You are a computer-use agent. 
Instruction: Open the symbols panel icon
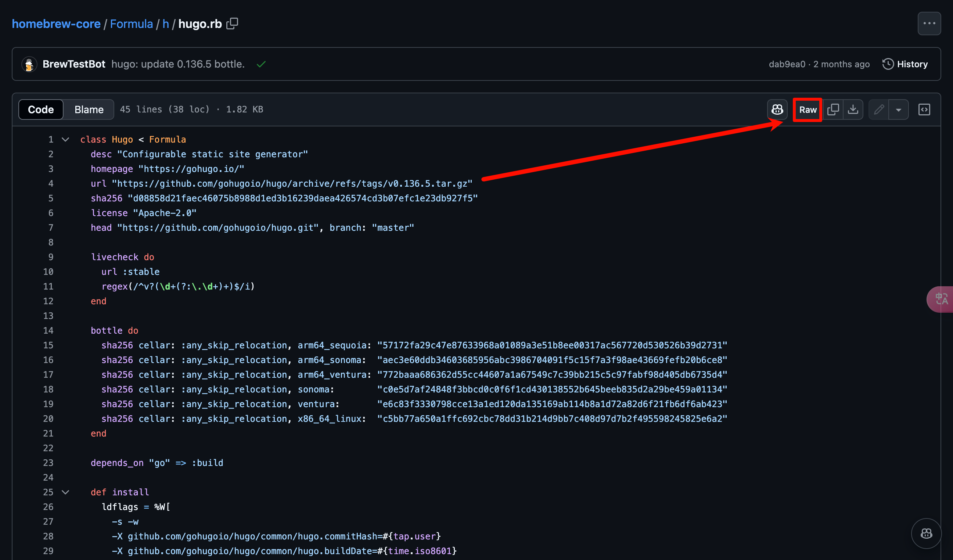[x=924, y=110]
